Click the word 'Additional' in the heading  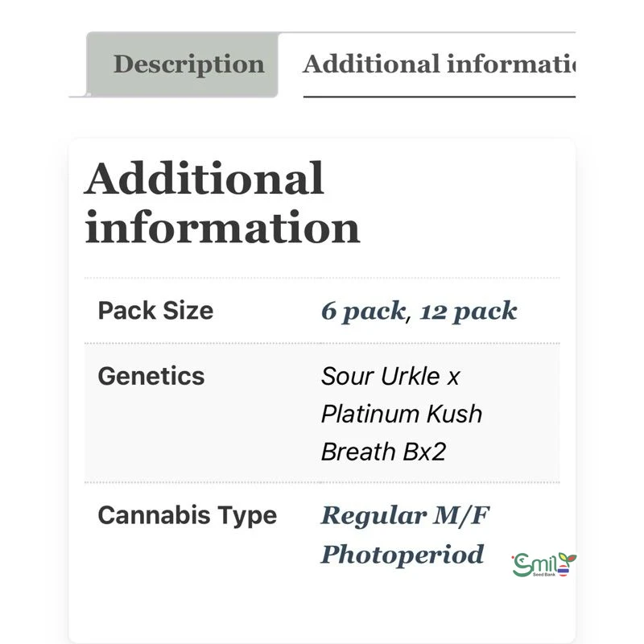(x=204, y=179)
